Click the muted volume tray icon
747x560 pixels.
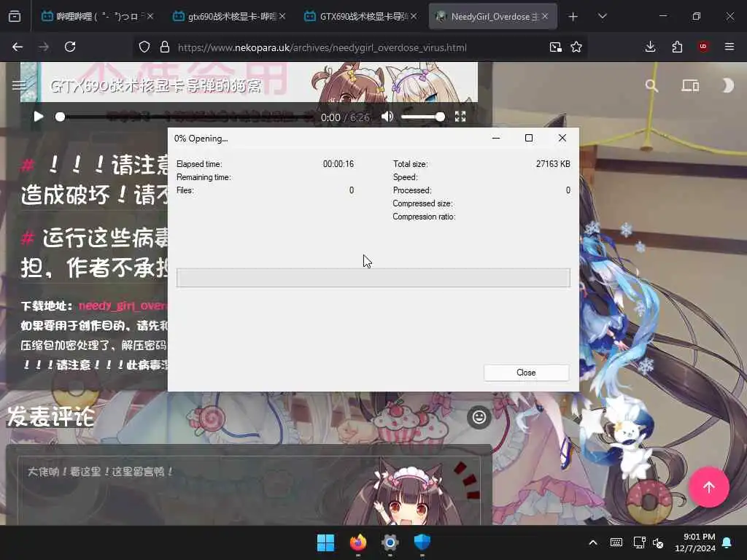pos(658,542)
